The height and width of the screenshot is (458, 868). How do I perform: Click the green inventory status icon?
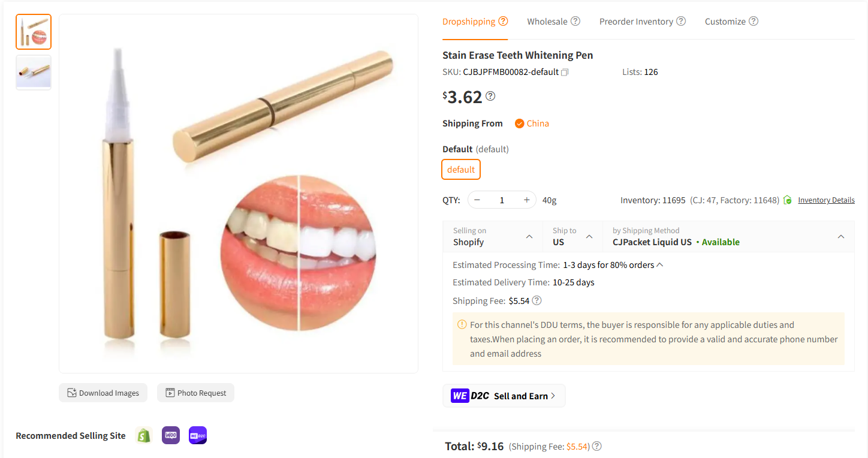click(x=787, y=200)
